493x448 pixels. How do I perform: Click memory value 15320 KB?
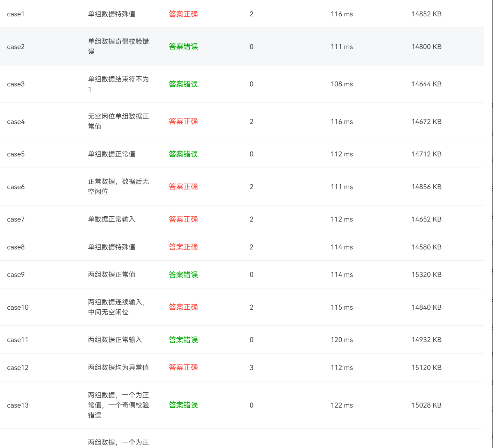[x=426, y=275]
